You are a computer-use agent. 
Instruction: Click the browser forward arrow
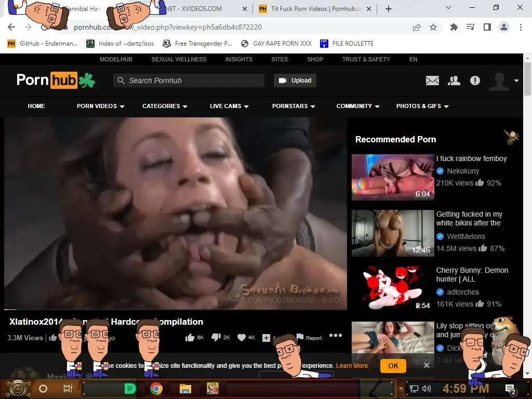click(x=28, y=27)
